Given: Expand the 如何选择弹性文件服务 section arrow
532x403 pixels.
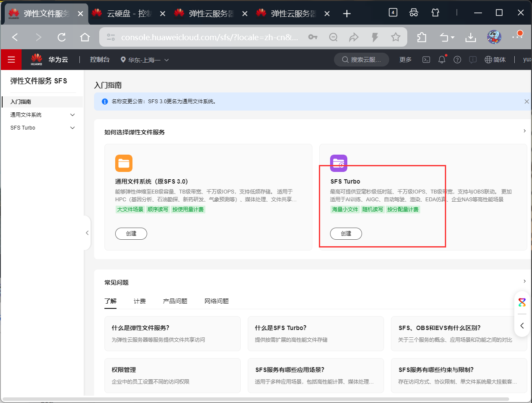Looking at the screenshot, I should tap(525, 131).
